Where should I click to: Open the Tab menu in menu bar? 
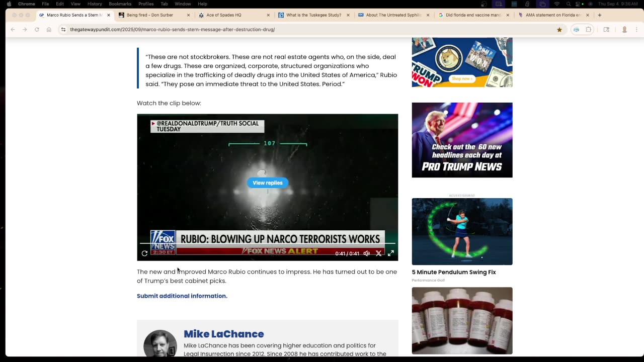164,4
